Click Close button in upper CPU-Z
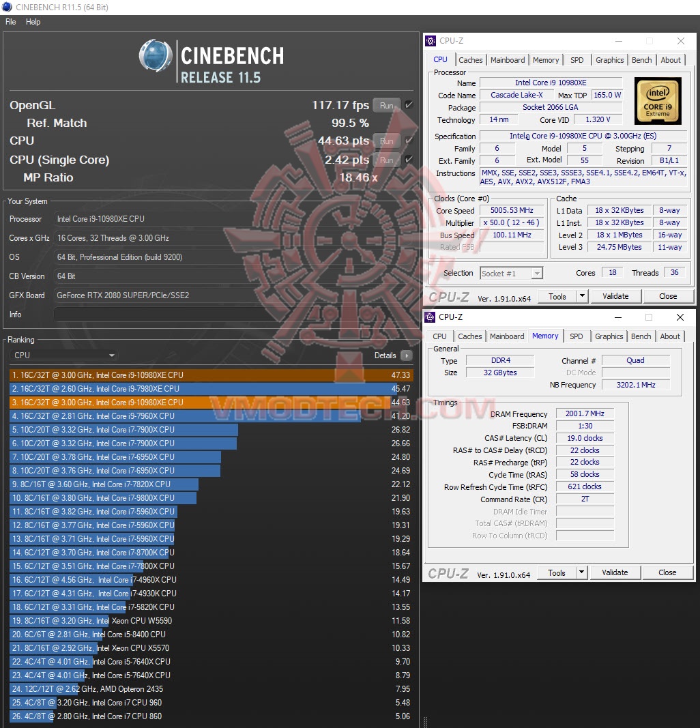 point(668,296)
